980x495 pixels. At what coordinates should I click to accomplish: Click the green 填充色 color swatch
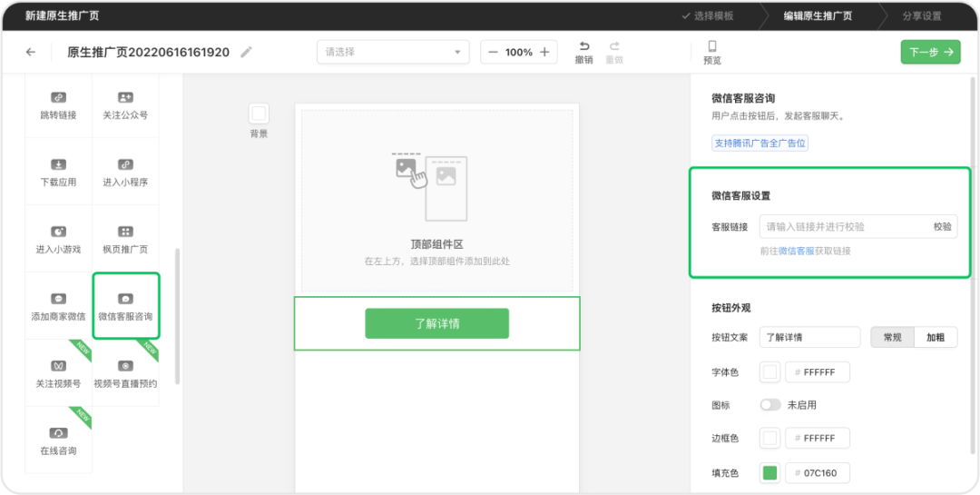coord(770,472)
